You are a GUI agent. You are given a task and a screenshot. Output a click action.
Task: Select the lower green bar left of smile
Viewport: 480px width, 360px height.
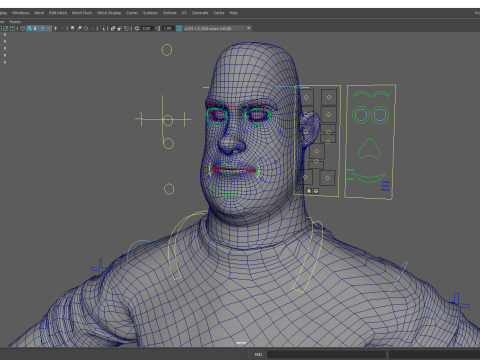pyautogui.click(x=350, y=179)
